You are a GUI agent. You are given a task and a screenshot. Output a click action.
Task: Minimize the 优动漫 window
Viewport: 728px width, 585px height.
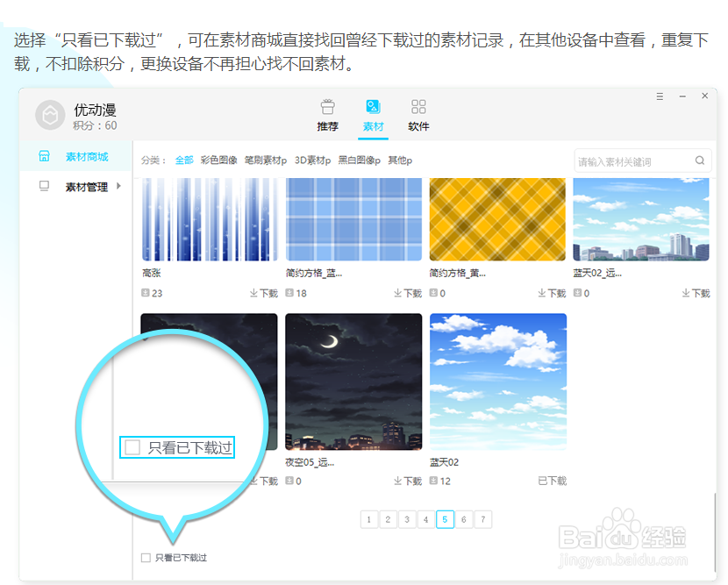click(682, 96)
